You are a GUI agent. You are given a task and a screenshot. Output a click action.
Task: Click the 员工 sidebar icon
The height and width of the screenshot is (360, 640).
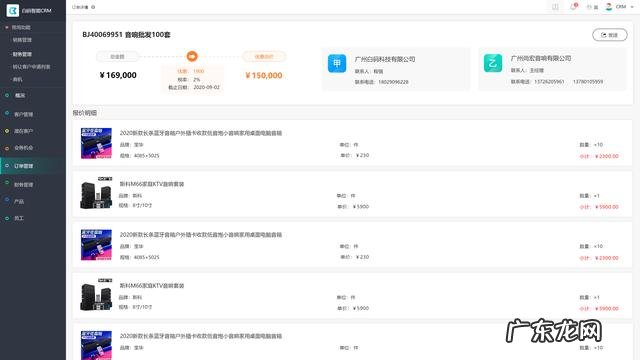7,218
